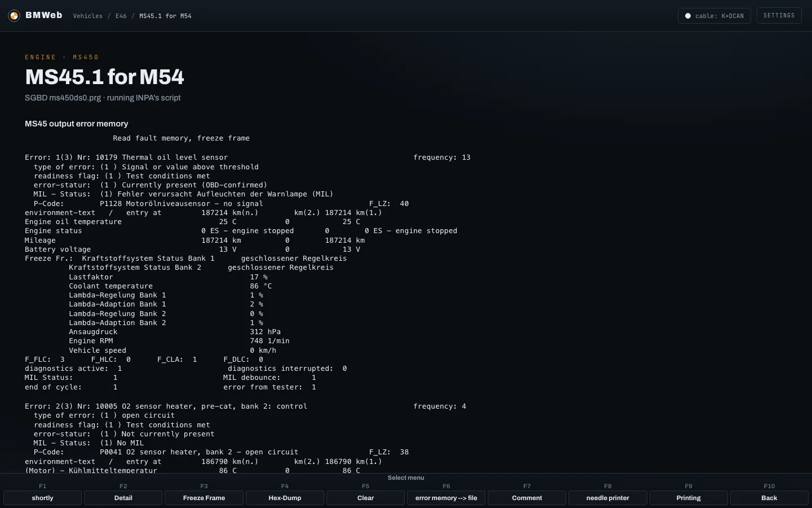Select the Fehler verursacht Aufleuchten der Warnlampe line
Image resolution: width=812 pixels, height=508 pixels.
(183, 194)
